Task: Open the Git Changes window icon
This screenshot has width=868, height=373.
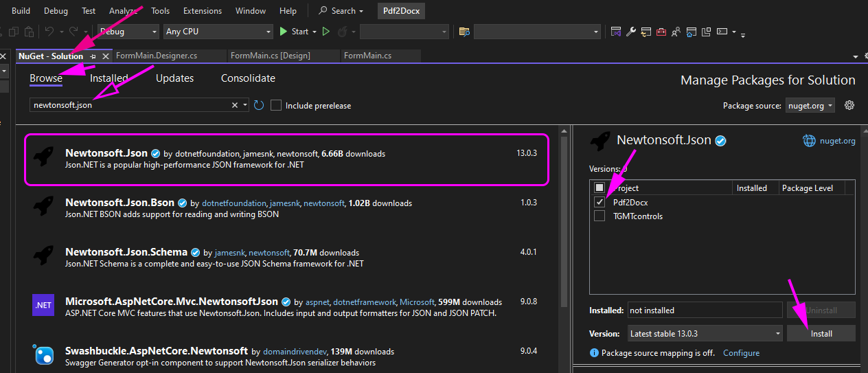Action: point(646,32)
